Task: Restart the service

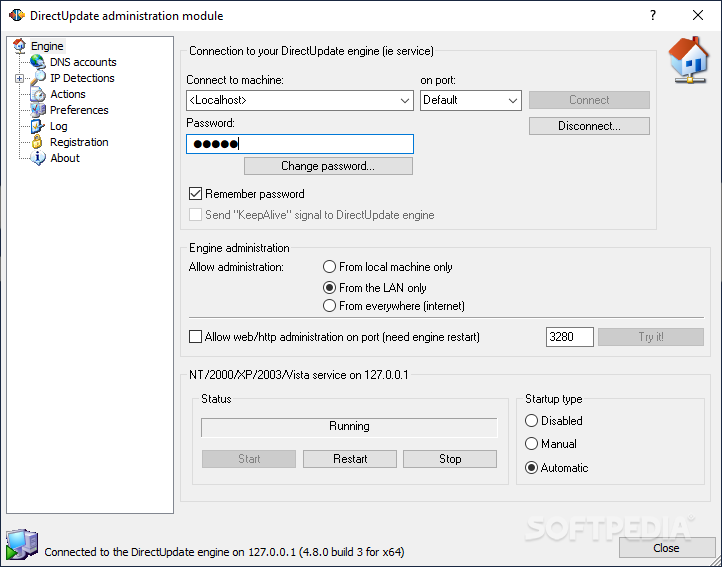Action: [349, 459]
